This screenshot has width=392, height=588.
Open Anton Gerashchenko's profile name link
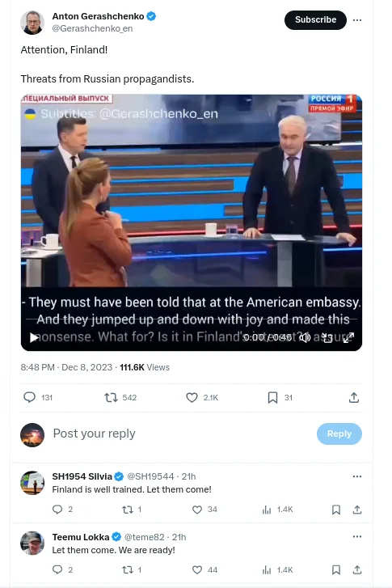pyautogui.click(x=98, y=16)
